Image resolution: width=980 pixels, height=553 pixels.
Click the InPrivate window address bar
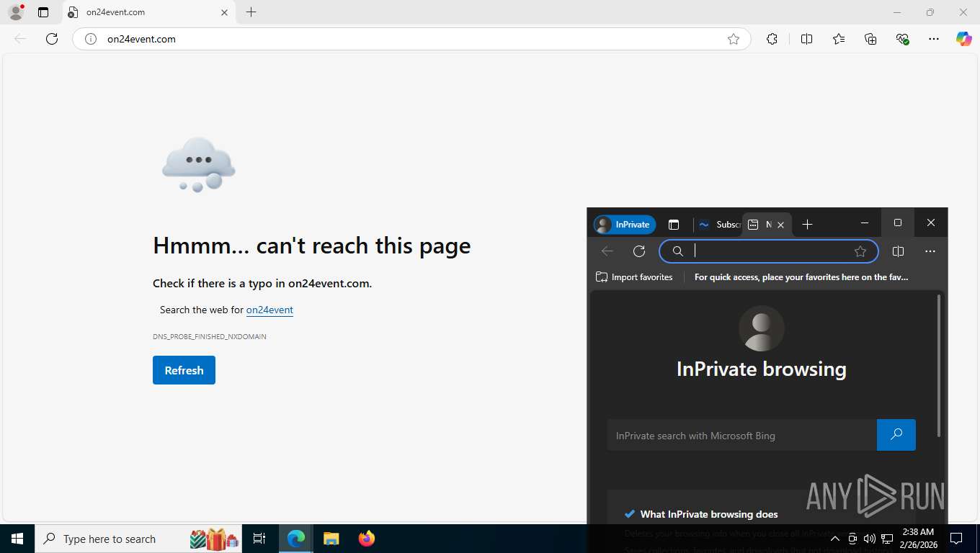click(x=769, y=251)
